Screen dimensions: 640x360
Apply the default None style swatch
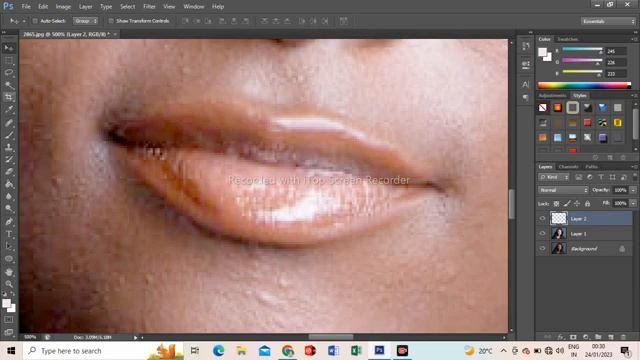tap(542, 108)
